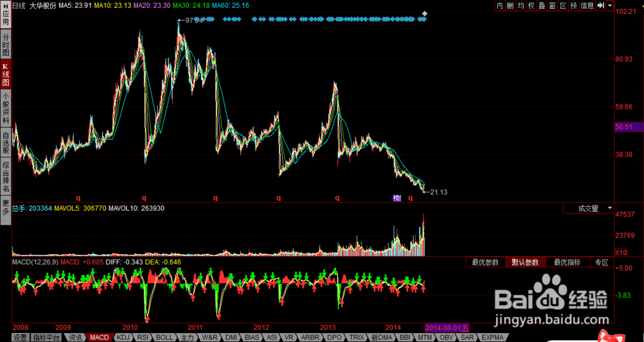Switch to the TRIX indicator tab
The image size is (644, 342).
(x=355, y=338)
